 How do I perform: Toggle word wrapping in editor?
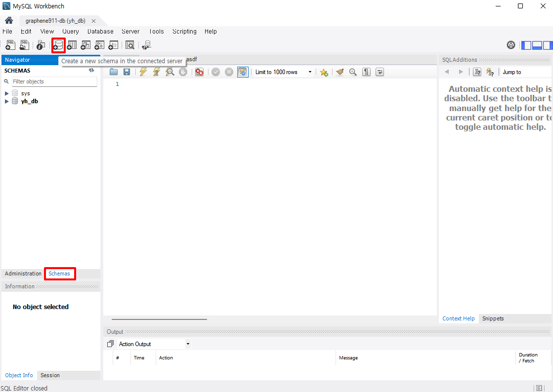tap(380, 72)
